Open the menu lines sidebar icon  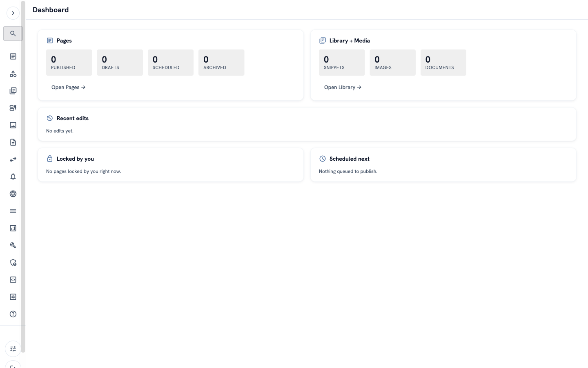13,211
